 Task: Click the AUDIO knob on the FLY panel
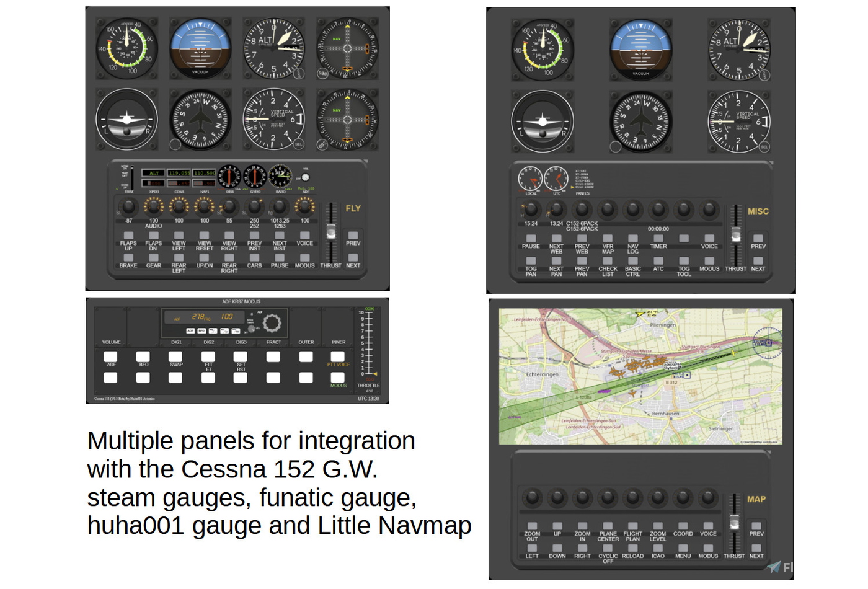[x=153, y=206]
